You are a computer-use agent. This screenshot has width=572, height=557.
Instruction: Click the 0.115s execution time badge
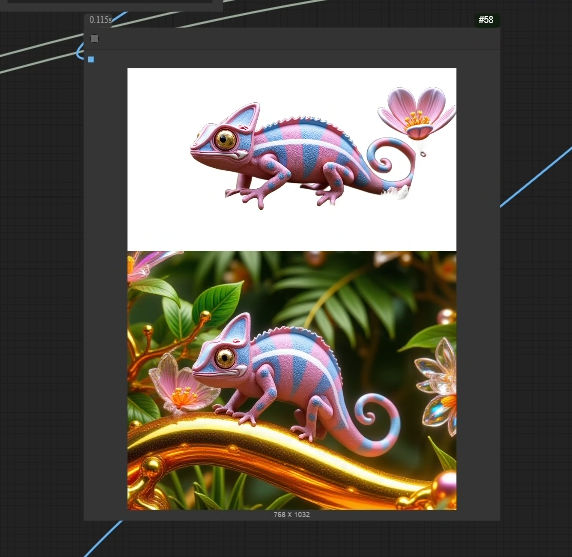tap(100, 20)
